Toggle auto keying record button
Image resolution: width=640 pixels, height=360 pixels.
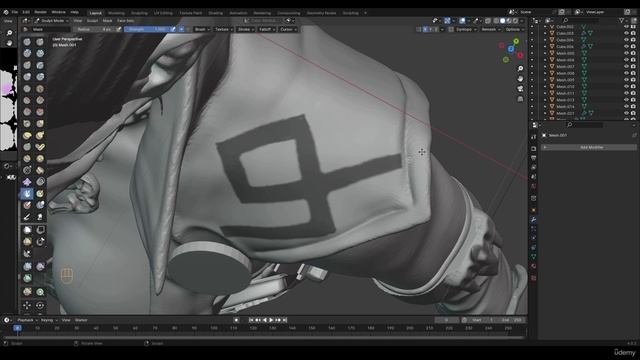[236, 320]
